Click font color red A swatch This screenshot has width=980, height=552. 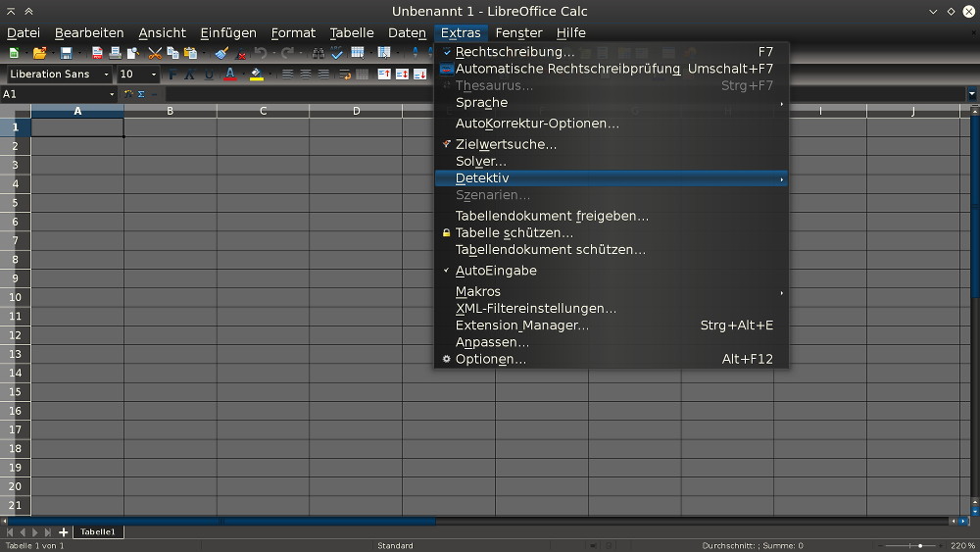coord(230,75)
